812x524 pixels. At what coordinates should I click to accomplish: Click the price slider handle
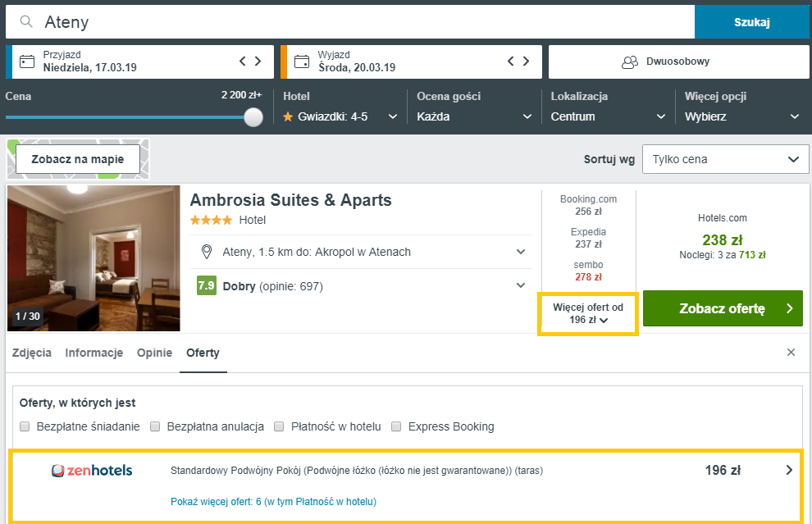point(253,117)
